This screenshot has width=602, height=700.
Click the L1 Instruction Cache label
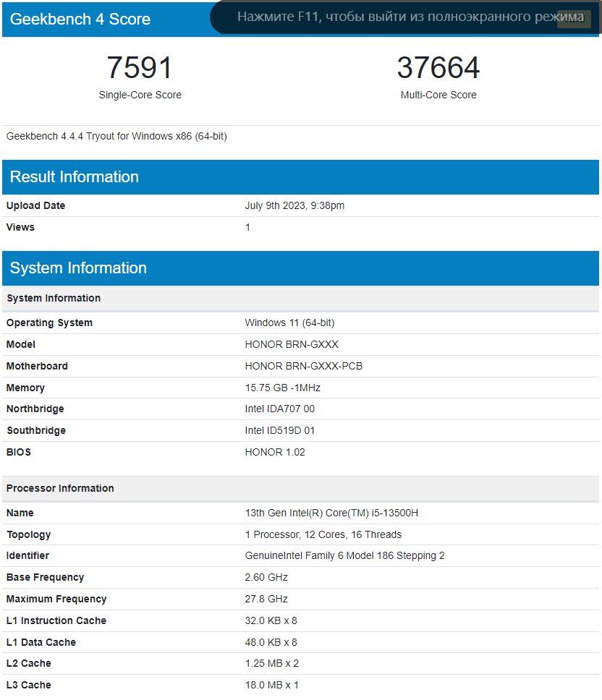(x=56, y=620)
